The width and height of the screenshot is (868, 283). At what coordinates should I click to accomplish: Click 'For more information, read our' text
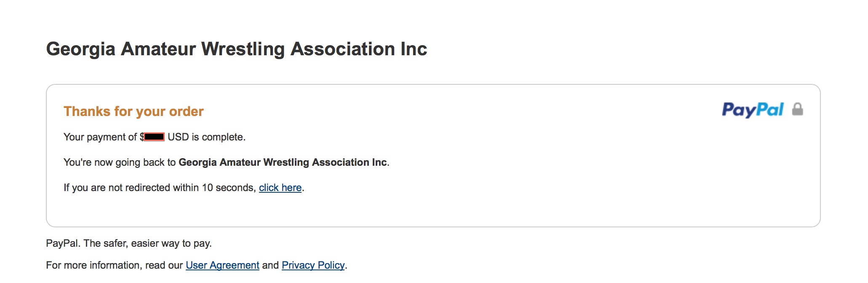pos(114,265)
